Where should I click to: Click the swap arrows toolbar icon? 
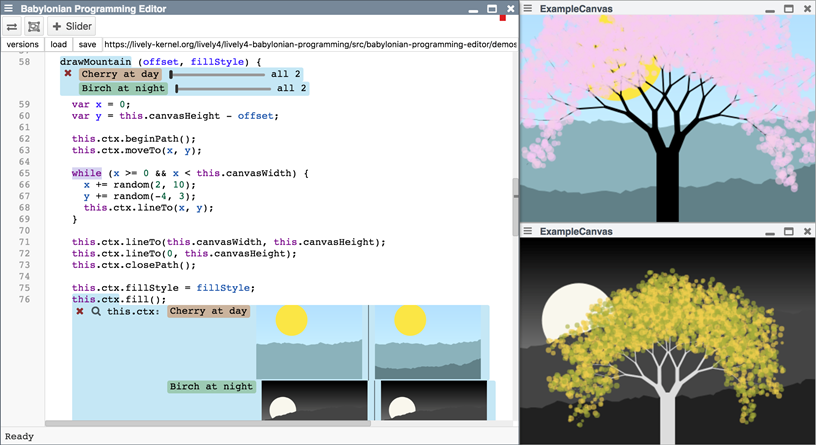pos(12,26)
